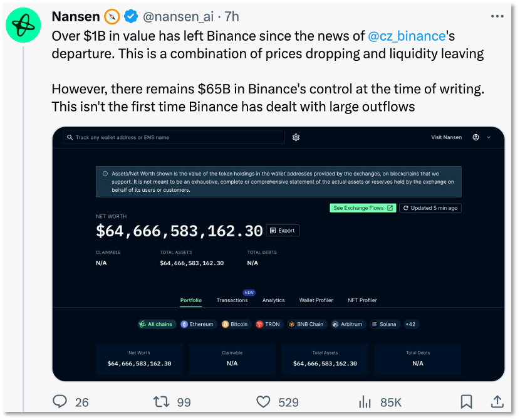
Task: Switch to the Transactions tab
Action: [x=232, y=300]
